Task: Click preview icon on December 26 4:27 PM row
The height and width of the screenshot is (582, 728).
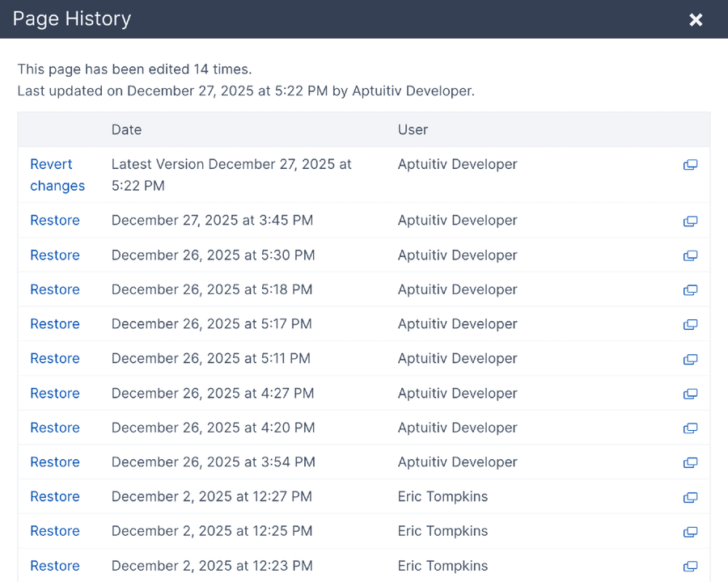Action: click(x=690, y=394)
